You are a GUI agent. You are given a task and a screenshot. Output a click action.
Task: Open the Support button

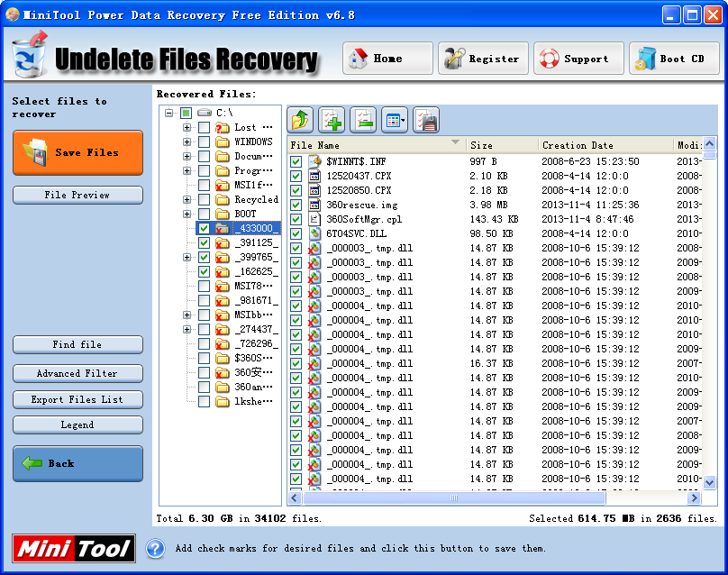click(x=578, y=58)
